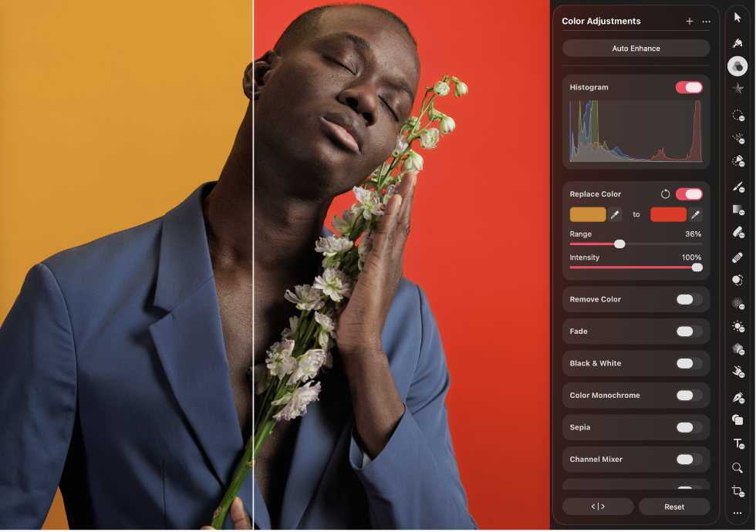
Task: Select the Retouch band-aid tool
Action: click(x=737, y=257)
